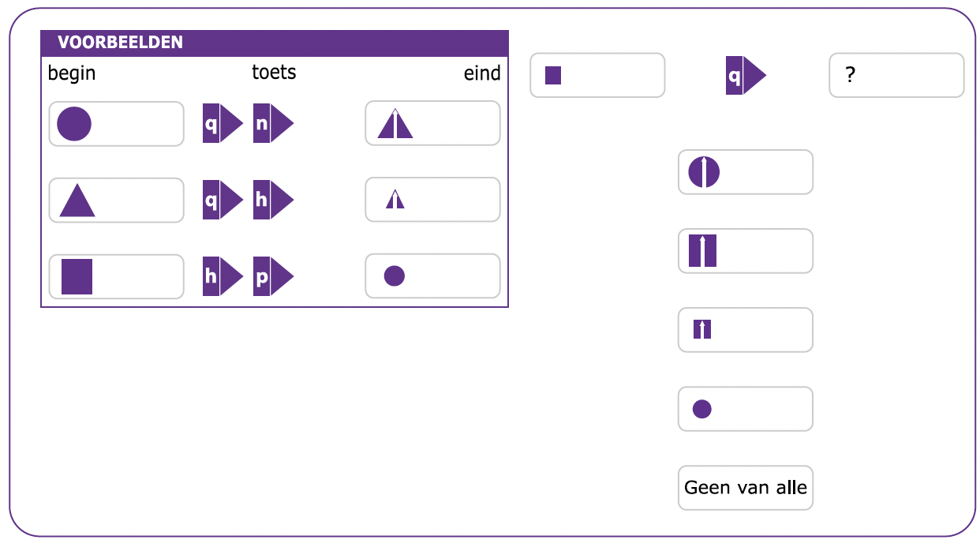Click the question mark result box

point(896,76)
